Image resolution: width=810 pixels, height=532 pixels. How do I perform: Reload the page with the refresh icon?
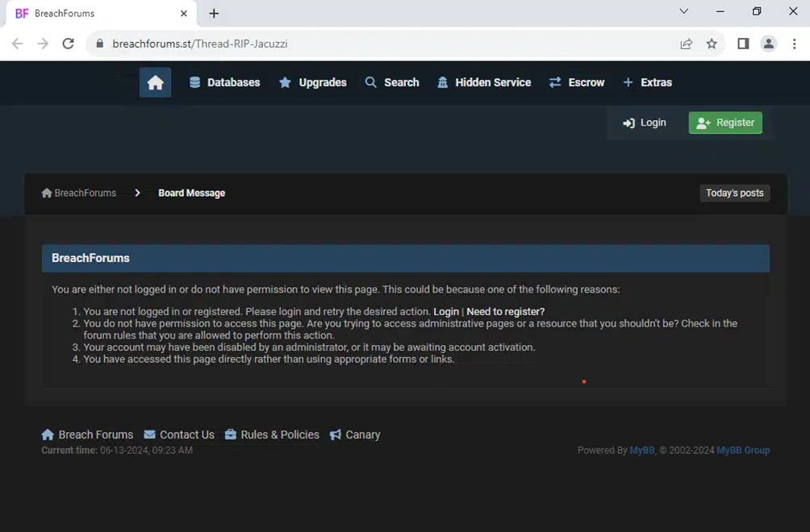(x=69, y=44)
